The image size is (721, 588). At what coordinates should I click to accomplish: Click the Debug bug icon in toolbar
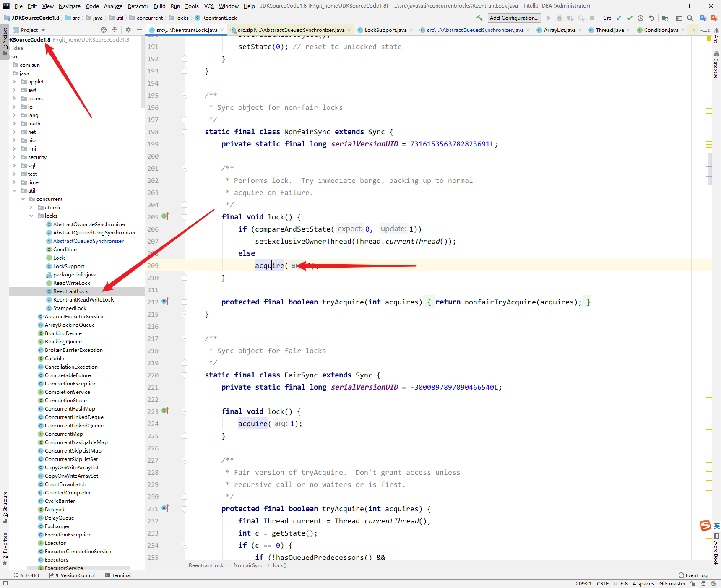[x=560, y=18]
